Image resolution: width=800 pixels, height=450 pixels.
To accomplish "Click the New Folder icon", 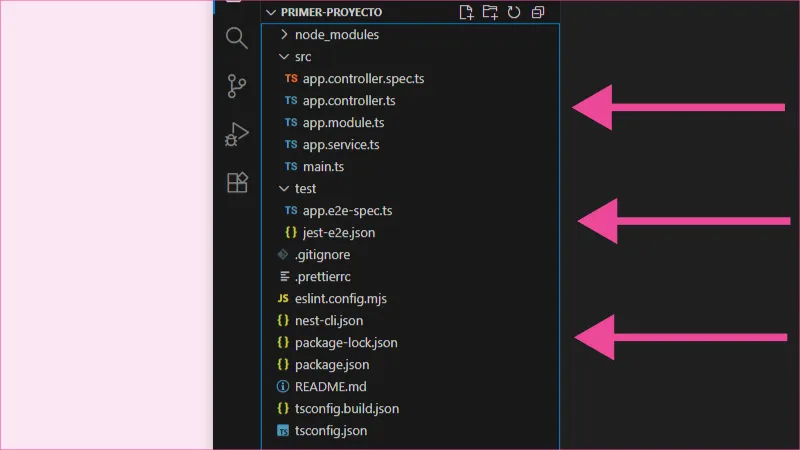I will pos(490,12).
